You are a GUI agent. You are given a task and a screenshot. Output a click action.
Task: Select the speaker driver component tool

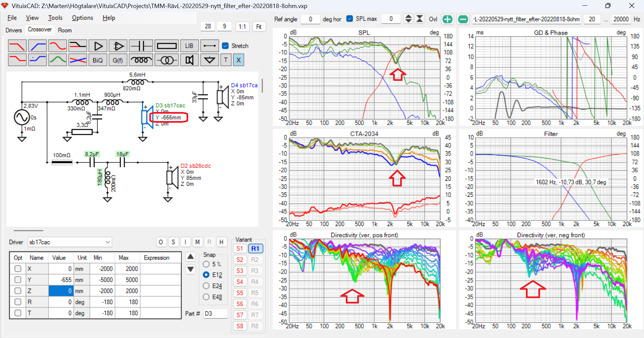190,60
